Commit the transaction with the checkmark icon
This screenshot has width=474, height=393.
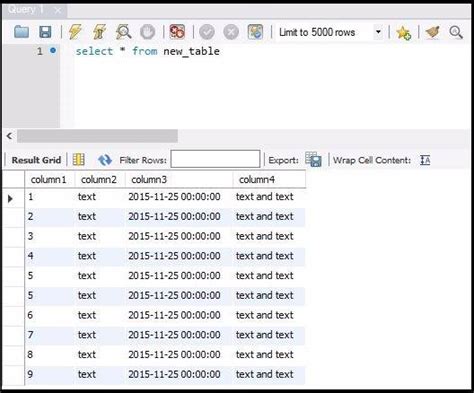[x=207, y=32]
